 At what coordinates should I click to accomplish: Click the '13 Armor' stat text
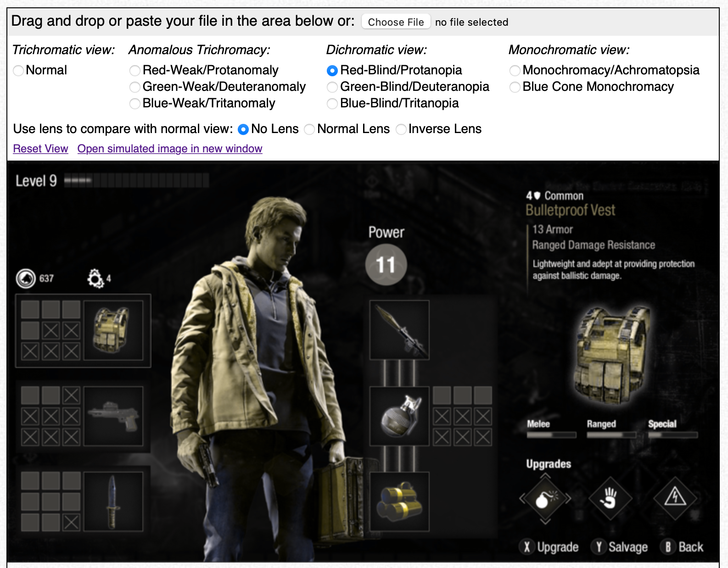(x=553, y=229)
